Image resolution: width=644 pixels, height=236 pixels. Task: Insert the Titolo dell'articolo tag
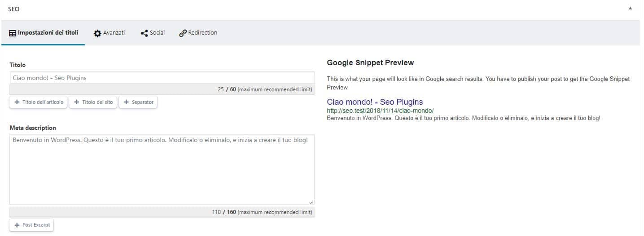click(x=38, y=102)
